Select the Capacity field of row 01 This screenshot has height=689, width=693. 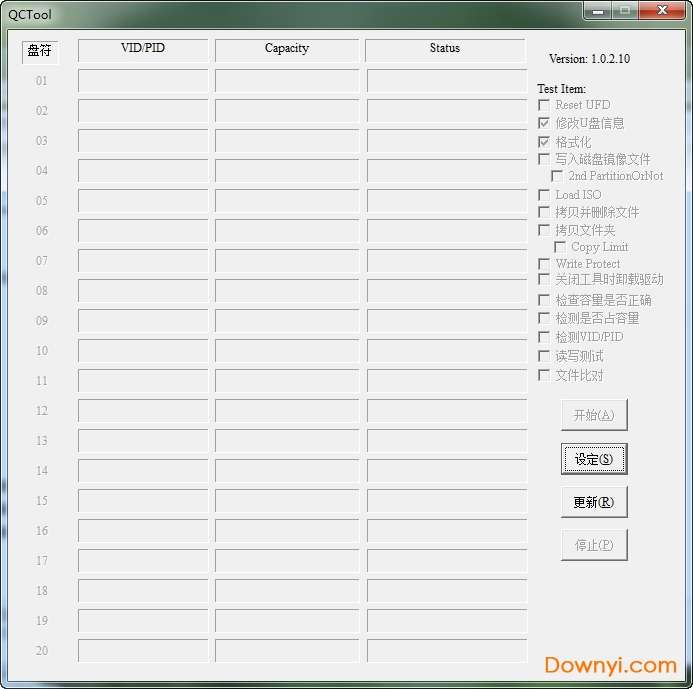pos(287,80)
